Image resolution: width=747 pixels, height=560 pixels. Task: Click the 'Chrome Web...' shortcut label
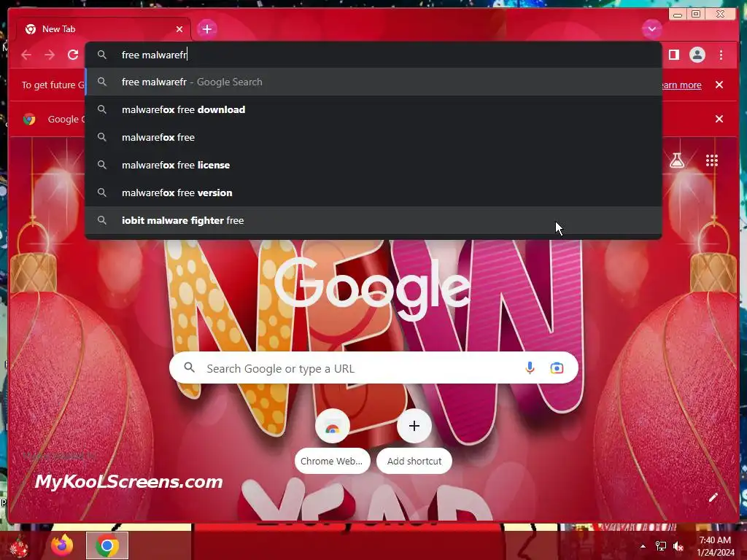[332, 461]
